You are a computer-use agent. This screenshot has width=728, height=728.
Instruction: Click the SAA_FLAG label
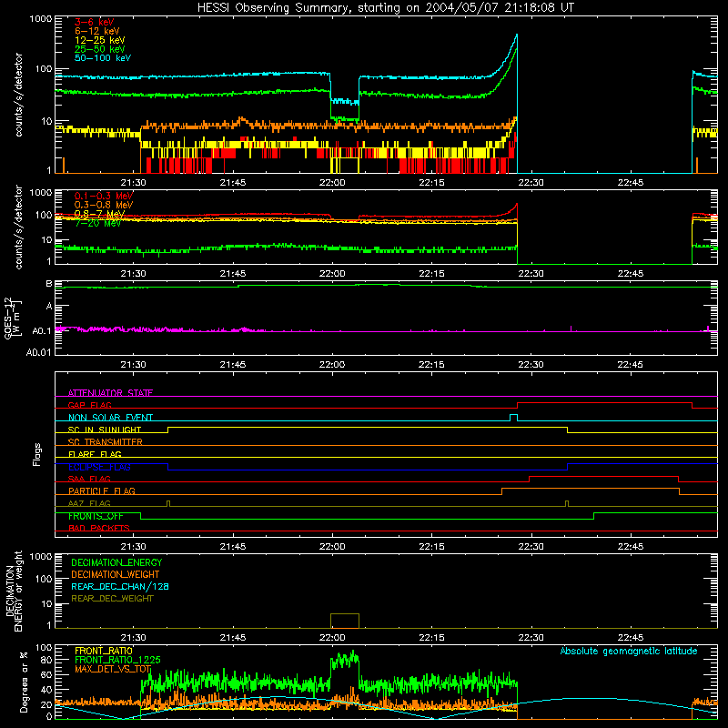pos(89,479)
